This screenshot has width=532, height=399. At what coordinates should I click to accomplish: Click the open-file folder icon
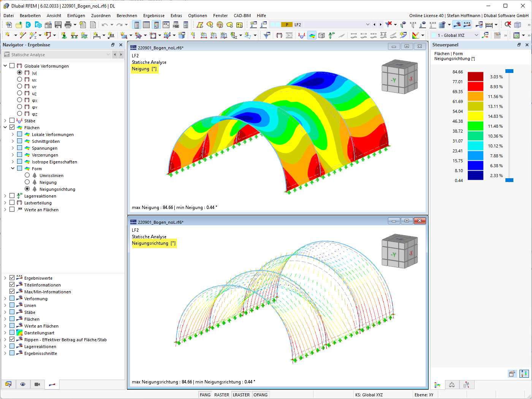click(19, 25)
